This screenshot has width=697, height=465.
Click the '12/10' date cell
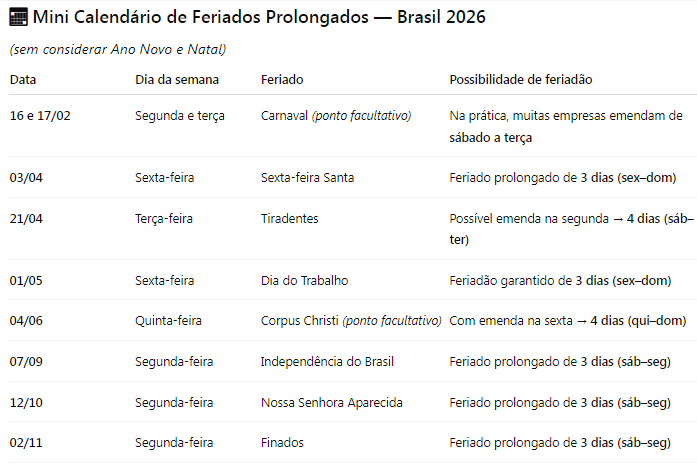[x=26, y=402]
